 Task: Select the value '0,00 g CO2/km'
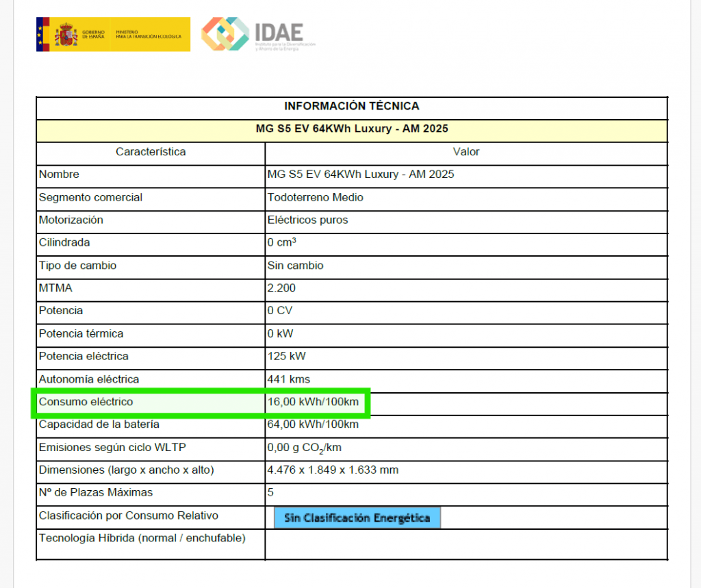305,448
